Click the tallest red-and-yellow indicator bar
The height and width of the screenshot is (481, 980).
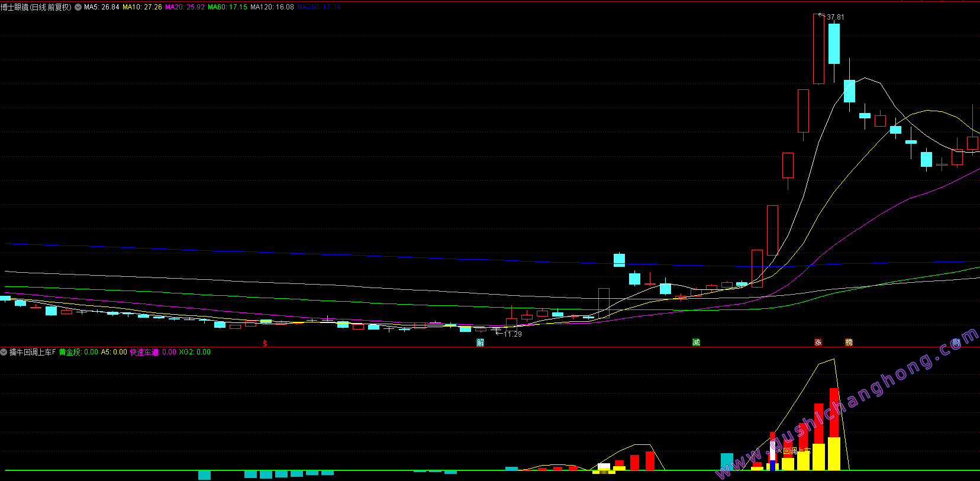pos(834,429)
